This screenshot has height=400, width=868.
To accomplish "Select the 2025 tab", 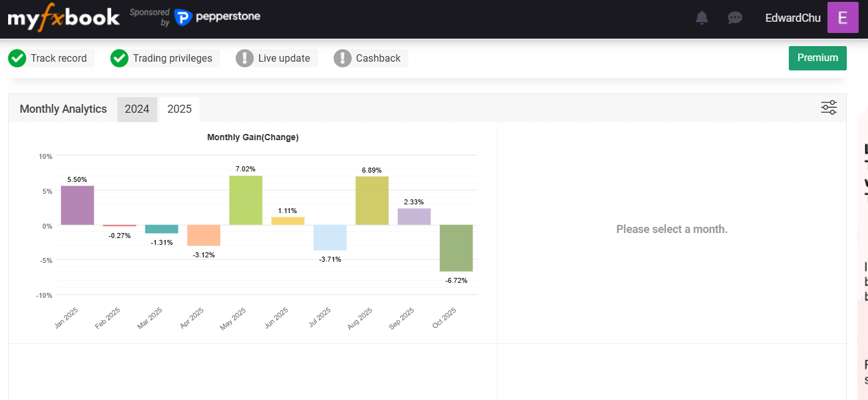I will 180,109.
